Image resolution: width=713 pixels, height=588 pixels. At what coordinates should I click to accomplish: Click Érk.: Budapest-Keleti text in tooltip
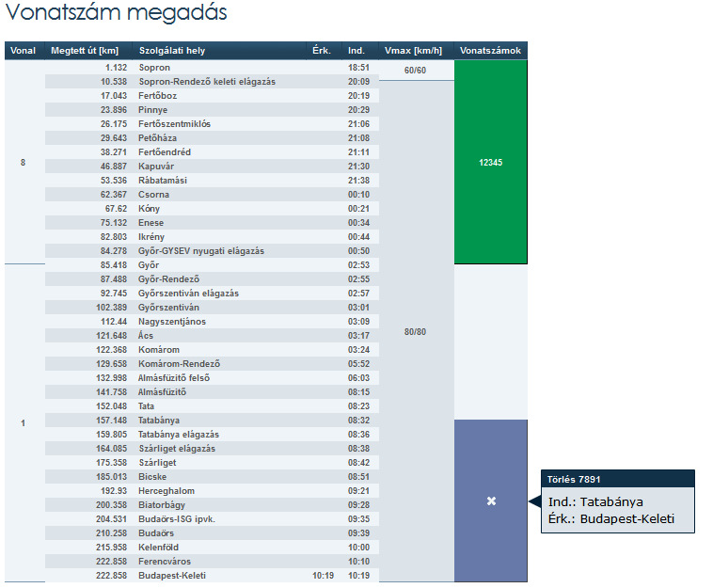pyautogui.click(x=611, y=518)
